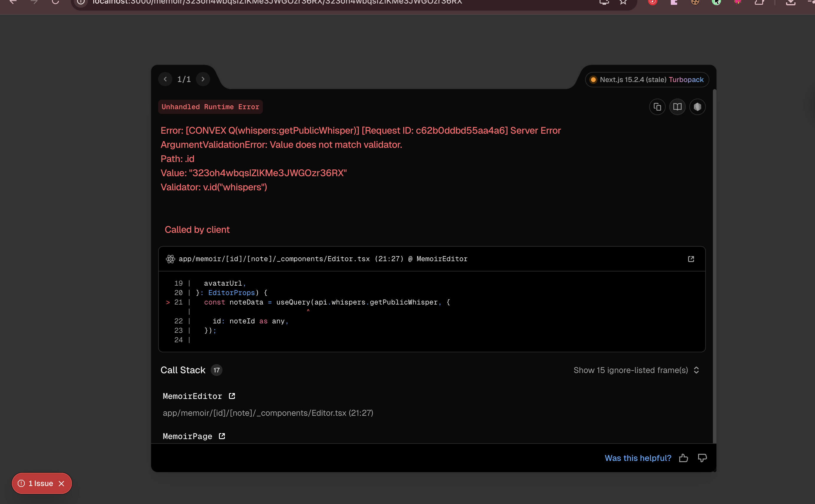
Task: Click the Editor.tsx (21:27) file path header
Action: tap(323, 259)
